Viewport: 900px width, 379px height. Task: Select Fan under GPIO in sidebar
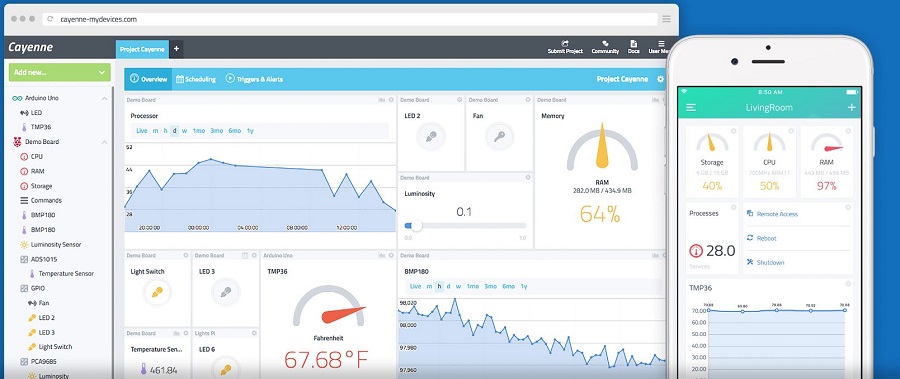pos(44,303)
